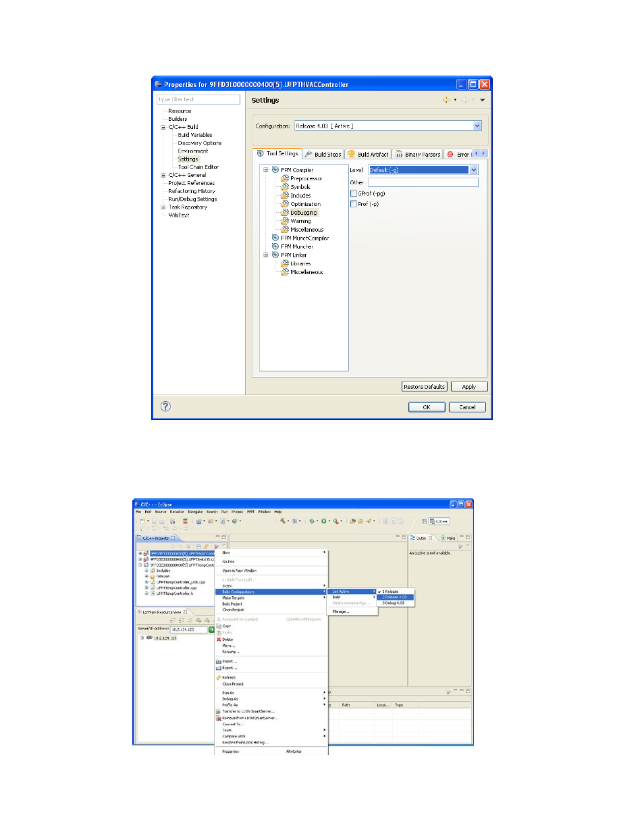Image resolution: width=644 pixels, height=834 pixels.
Task: Click the back arrow icon in Settings header
Action: [446, 100]
